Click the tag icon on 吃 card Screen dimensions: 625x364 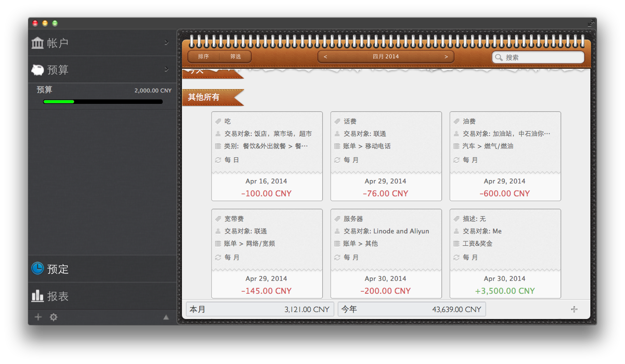tap(218, 121)
